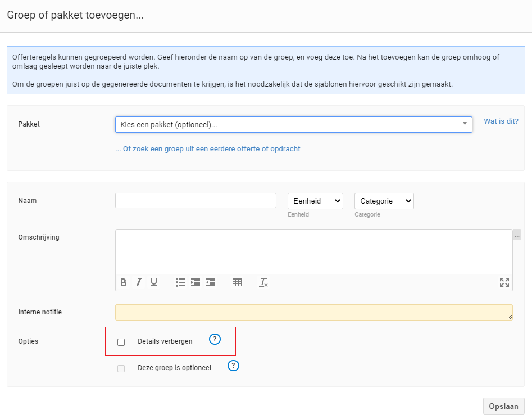
Task: Open the 'Wat is dit?' link
Action: (501, 121)
